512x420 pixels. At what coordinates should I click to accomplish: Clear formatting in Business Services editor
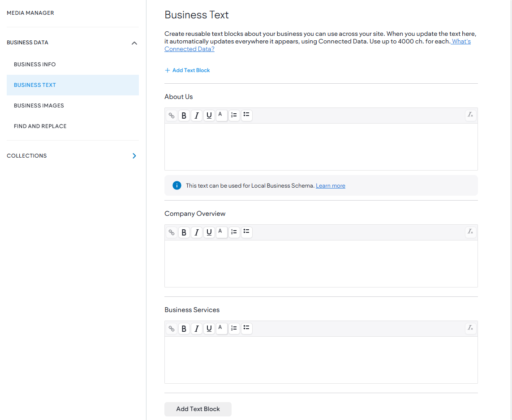(470, 328)
